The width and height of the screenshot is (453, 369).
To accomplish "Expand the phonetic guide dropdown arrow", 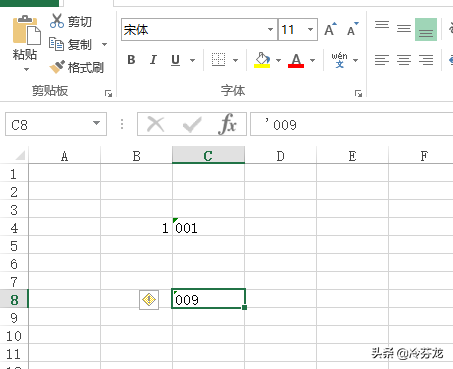I will (x=355, y=60).
